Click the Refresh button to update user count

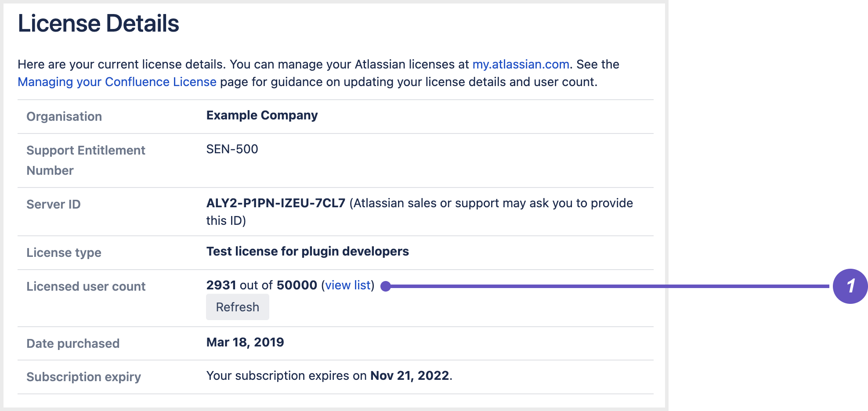click(237, 306)
